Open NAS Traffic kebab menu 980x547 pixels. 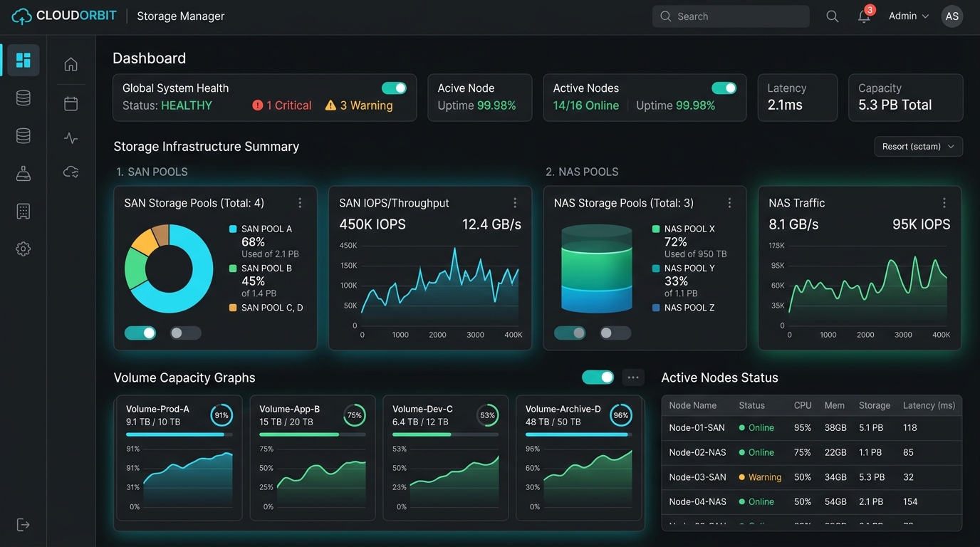coord(944,203)
